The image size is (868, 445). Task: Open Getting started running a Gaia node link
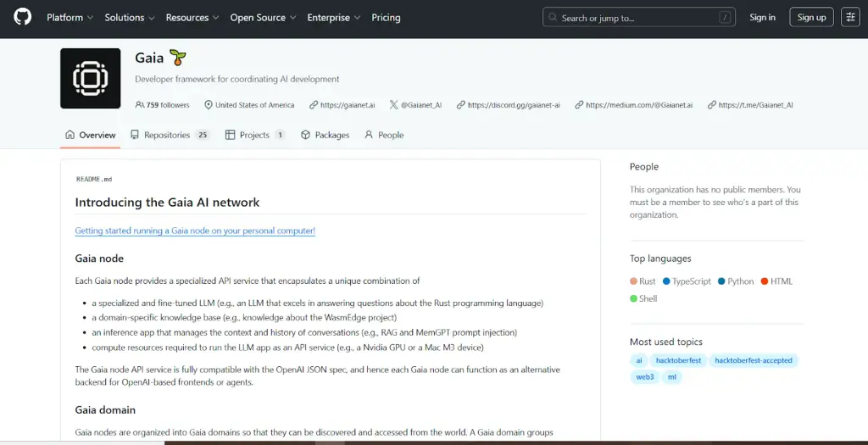tap(195, 231)
